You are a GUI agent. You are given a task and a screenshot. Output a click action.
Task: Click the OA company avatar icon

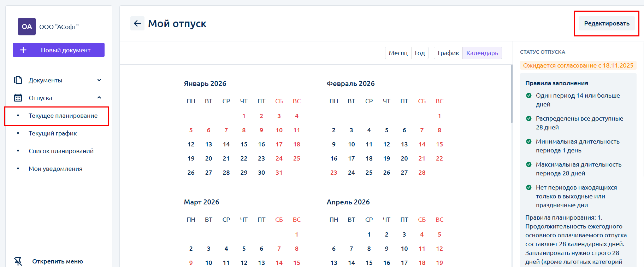click(27, 27)
